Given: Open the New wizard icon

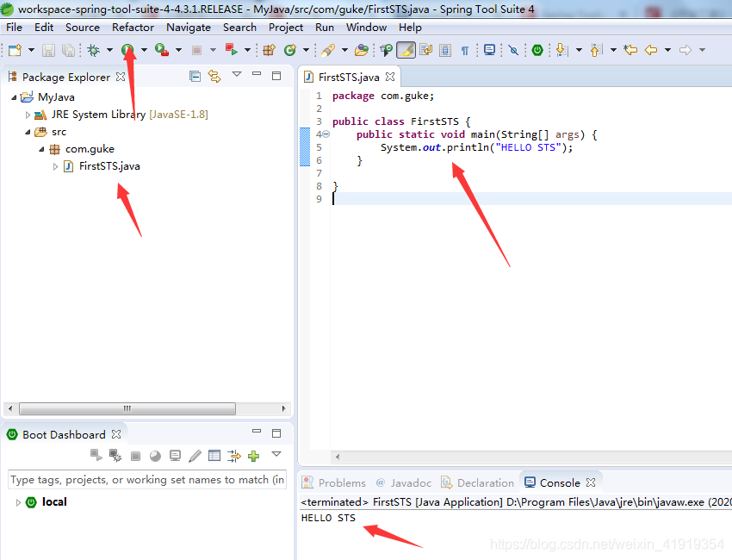Looking at the screenshot, I should coord(15,50).
